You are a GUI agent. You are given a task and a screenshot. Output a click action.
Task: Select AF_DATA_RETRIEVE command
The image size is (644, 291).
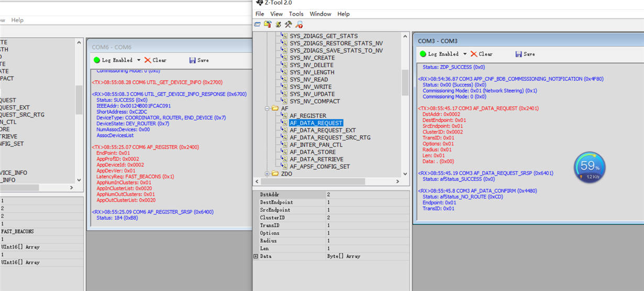[x=317, y=159]
